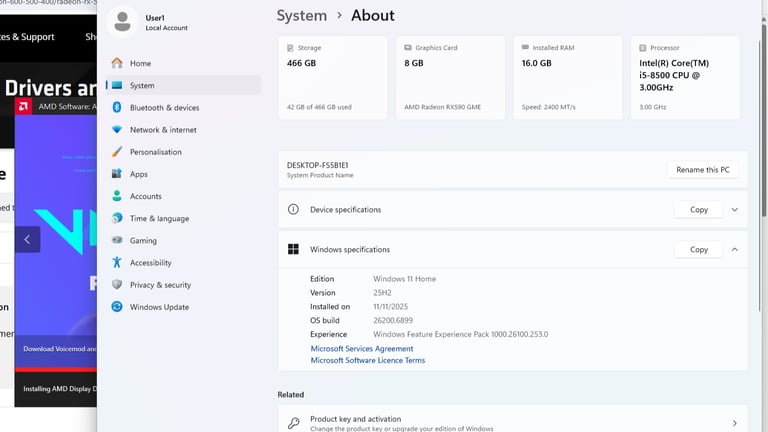Click Windows Feature Experience Pack text
The width and height of the screenshot is (768, 432).
point(460,334)
